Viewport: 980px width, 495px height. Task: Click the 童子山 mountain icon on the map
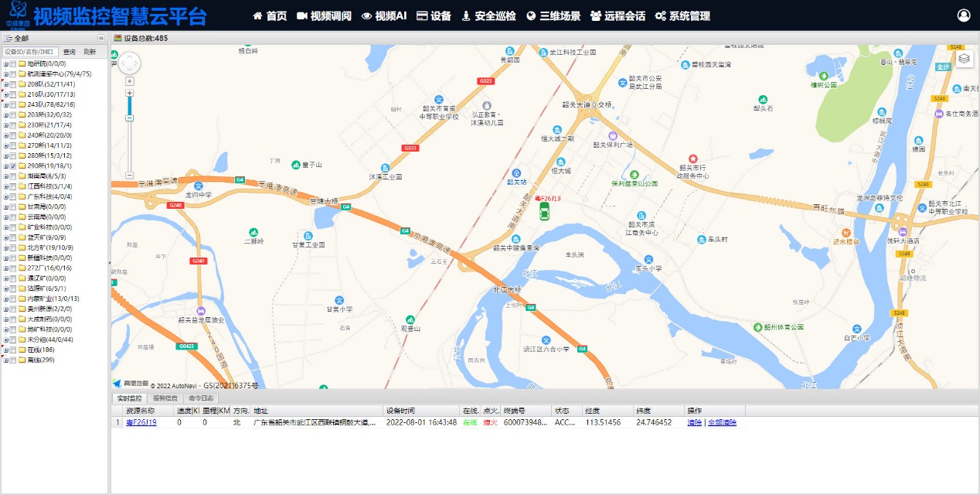click(296, 165)
